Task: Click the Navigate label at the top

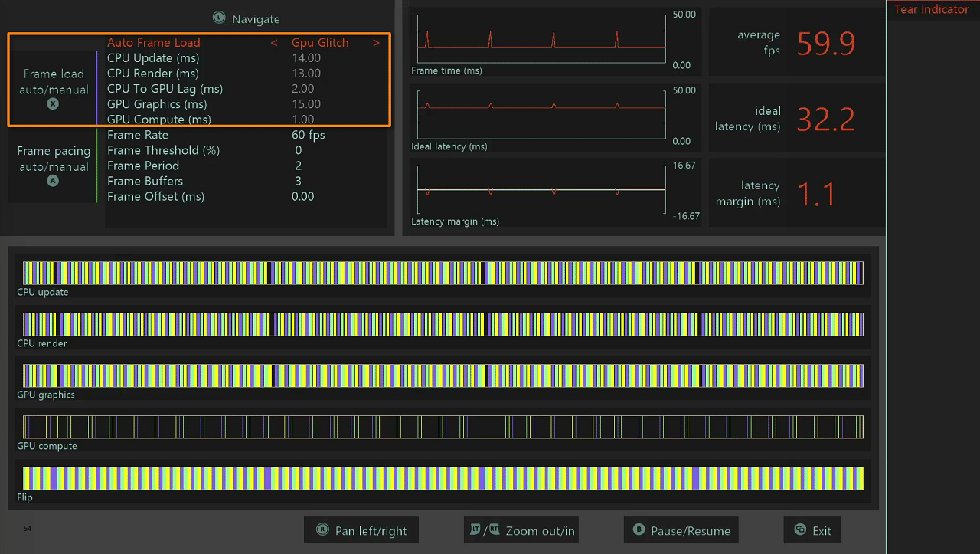Action: tap(256, 19)
